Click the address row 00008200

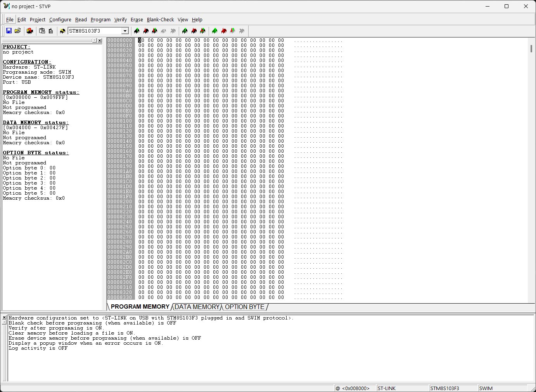point(120,202)
